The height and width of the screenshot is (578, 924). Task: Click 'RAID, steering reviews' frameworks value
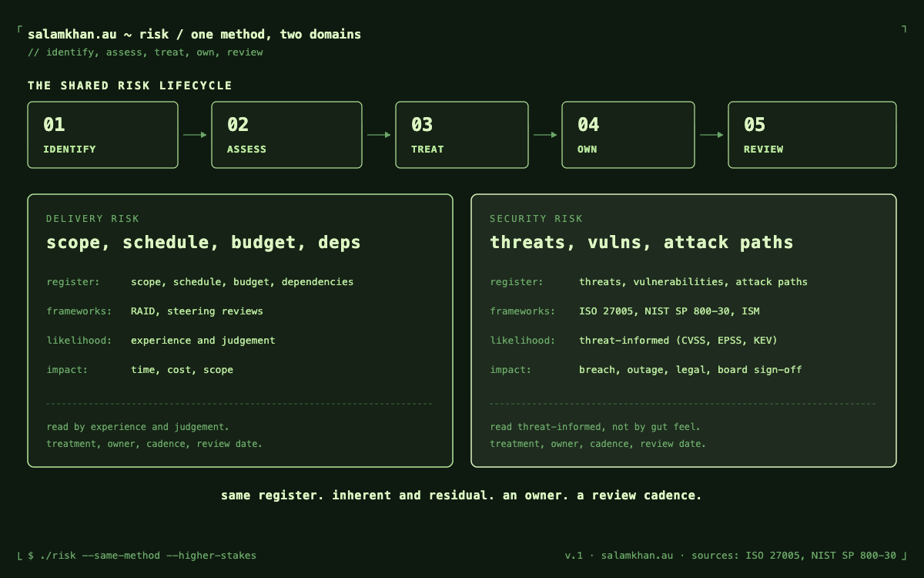point(197,311)
